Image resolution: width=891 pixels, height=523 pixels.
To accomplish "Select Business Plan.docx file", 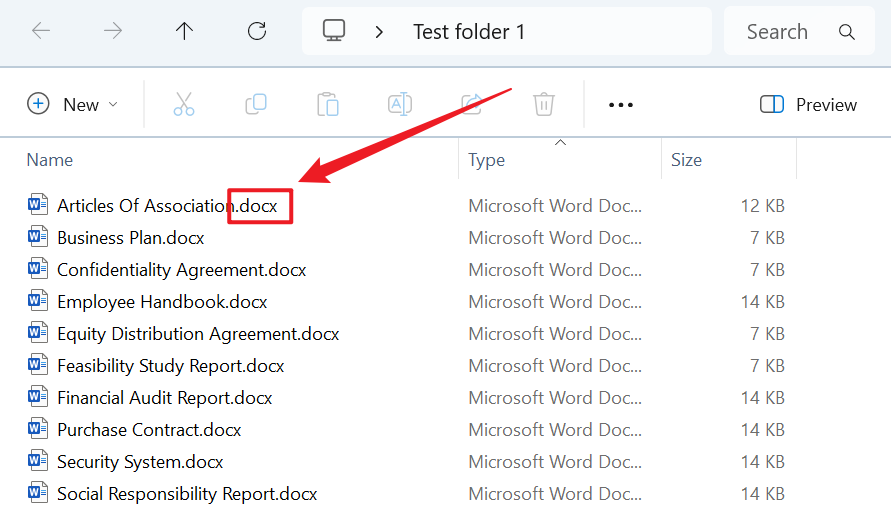I will pyautogui.click(x=131, y=238).
